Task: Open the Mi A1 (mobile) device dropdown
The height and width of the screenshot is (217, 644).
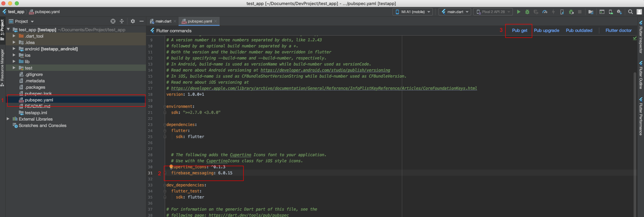Action: 413,12
